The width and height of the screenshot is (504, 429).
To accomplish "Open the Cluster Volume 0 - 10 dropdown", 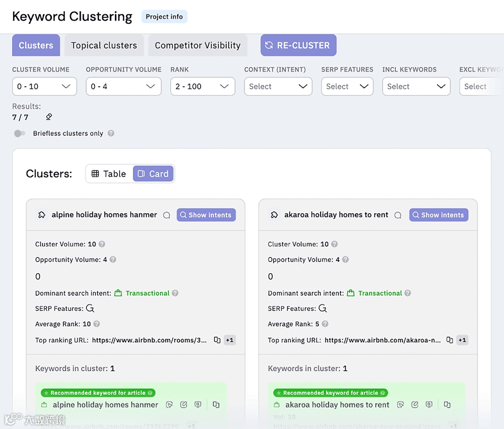I will (44, 86).
